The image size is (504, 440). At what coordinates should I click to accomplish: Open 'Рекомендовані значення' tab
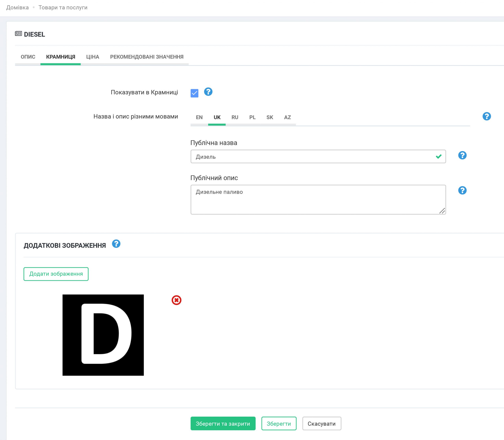coord(147,57)
